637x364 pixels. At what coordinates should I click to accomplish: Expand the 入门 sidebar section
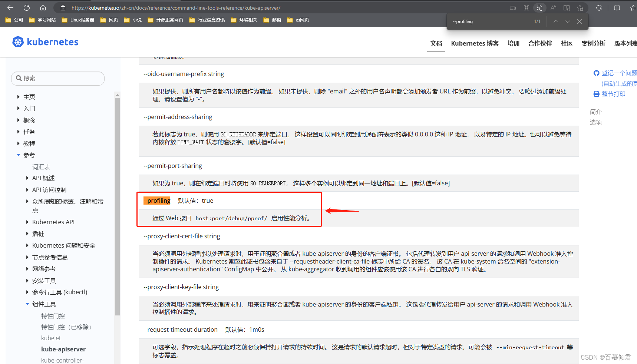(19, 108)
